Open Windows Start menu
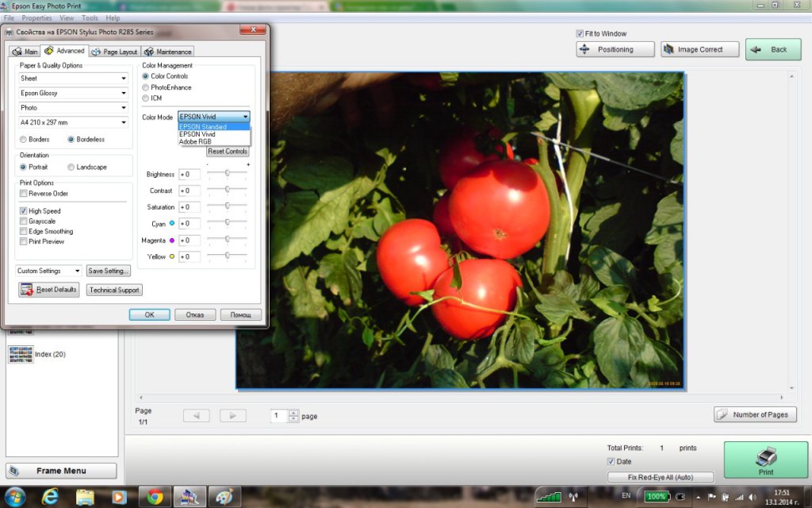Viewport: 812px width, 508px height. [x=14, y=497]
